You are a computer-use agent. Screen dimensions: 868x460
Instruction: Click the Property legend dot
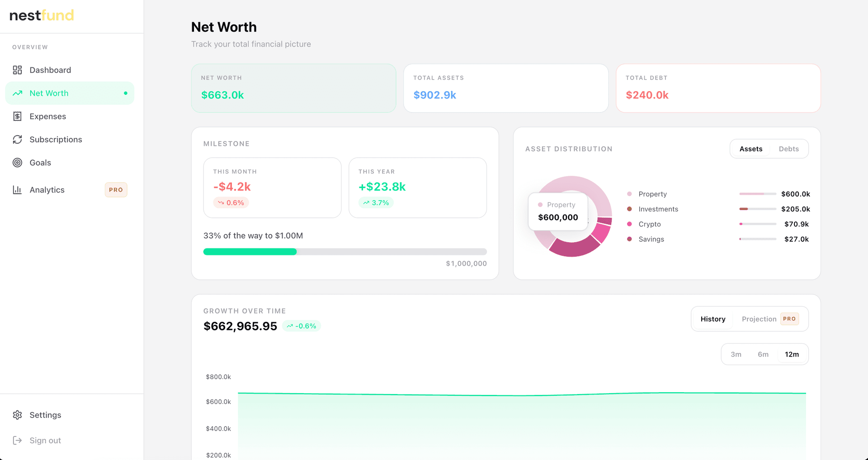[x=629, y=194]
